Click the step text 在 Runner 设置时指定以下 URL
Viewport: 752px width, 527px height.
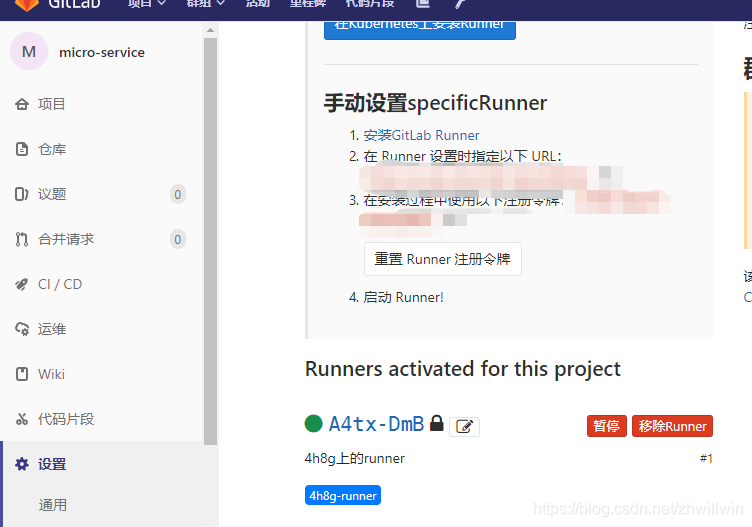[462, 156]
